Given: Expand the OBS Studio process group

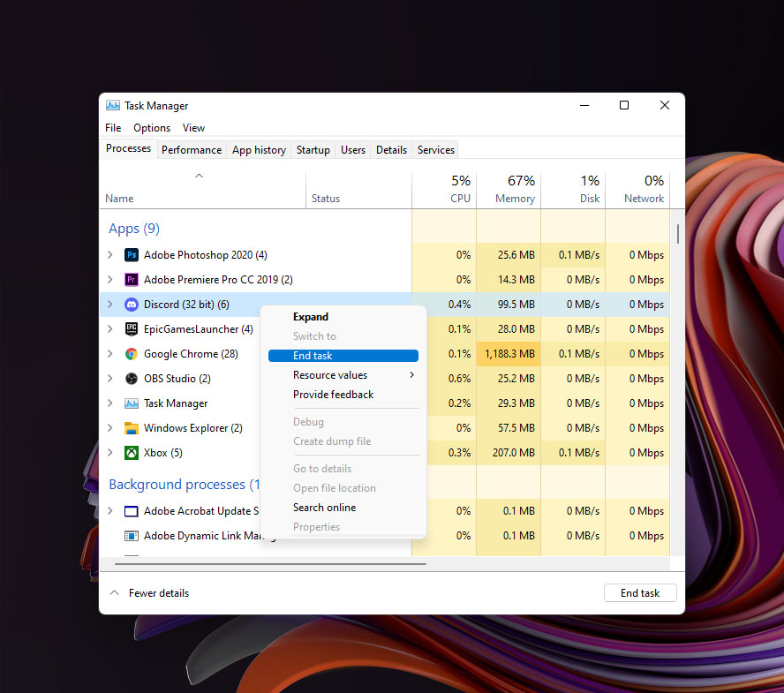Looking at the screenshot, I should pyautogui.click(x=110, y=379).
